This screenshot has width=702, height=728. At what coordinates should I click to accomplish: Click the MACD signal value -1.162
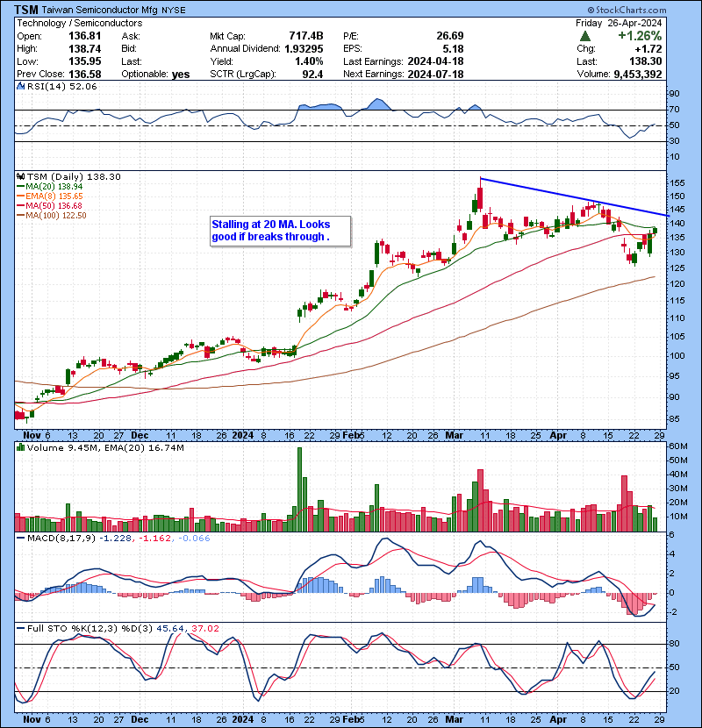coord(154,539)
